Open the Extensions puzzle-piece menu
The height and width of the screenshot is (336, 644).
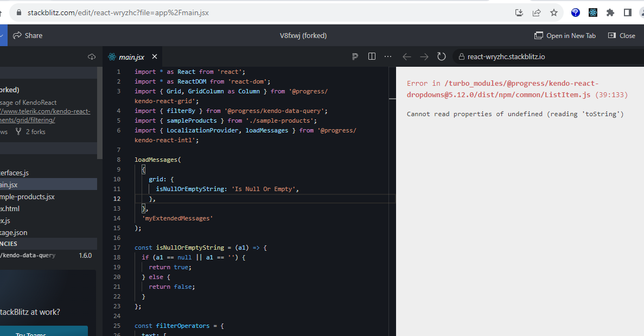click(610, 12)
